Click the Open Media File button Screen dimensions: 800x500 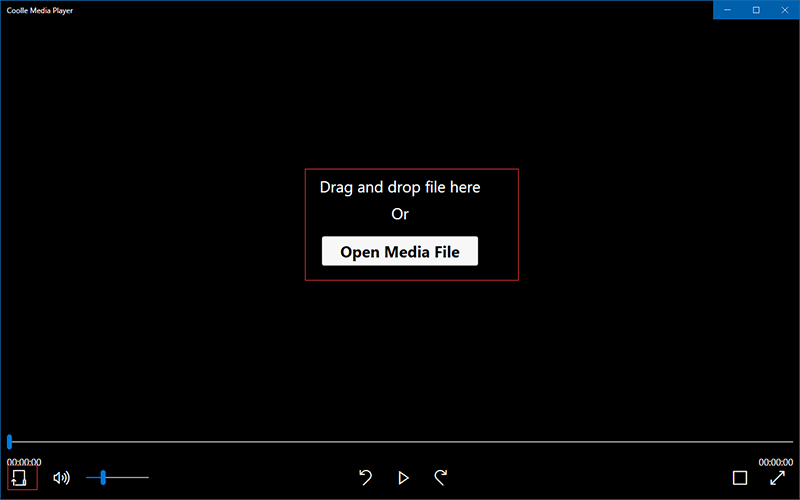(400, 252)
